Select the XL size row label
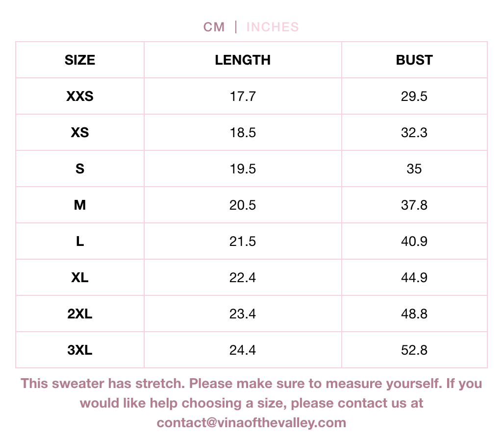The image size is (504, 436). [80, 278]
